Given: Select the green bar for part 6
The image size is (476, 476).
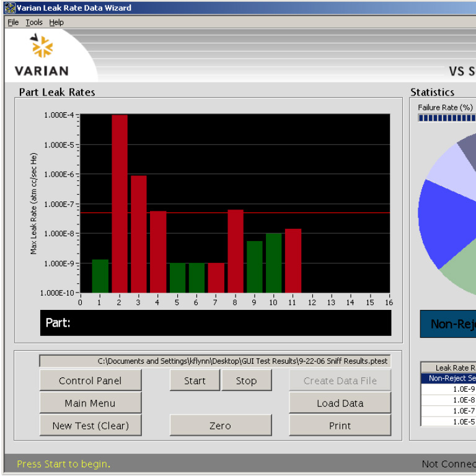Looking at the screenshot, I should coord(196,278).
